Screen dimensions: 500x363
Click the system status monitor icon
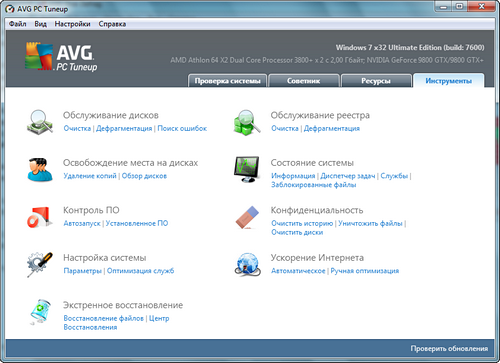(247, 169)
